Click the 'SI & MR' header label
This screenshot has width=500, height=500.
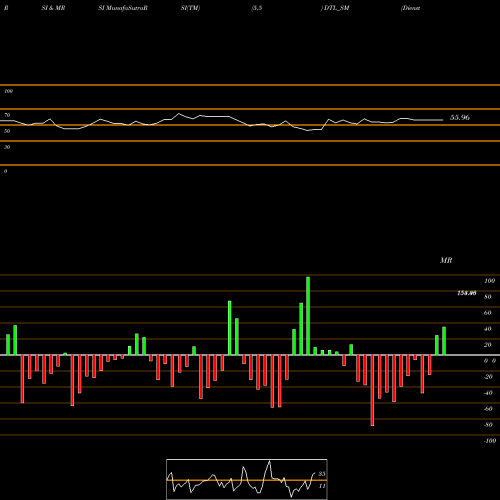[53, 8]
